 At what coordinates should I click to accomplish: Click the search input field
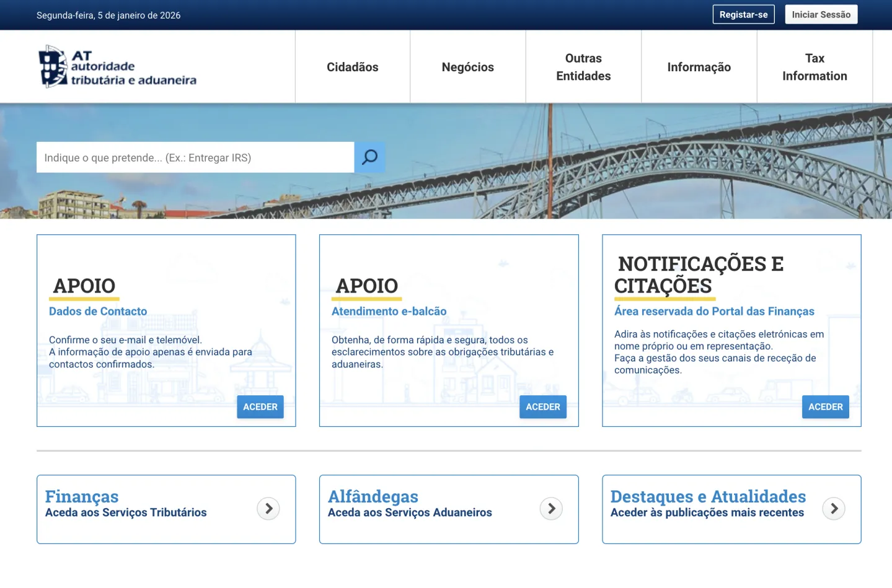195,157
